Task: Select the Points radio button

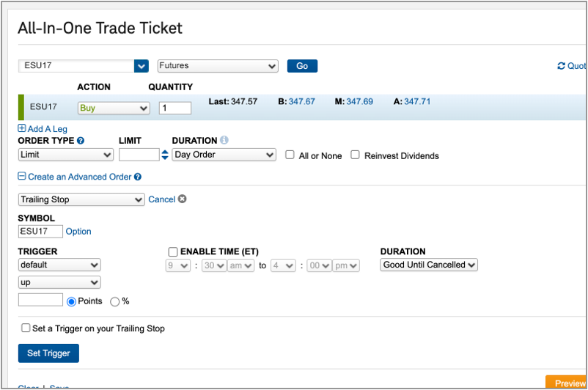Action: (x=71, y=302)
